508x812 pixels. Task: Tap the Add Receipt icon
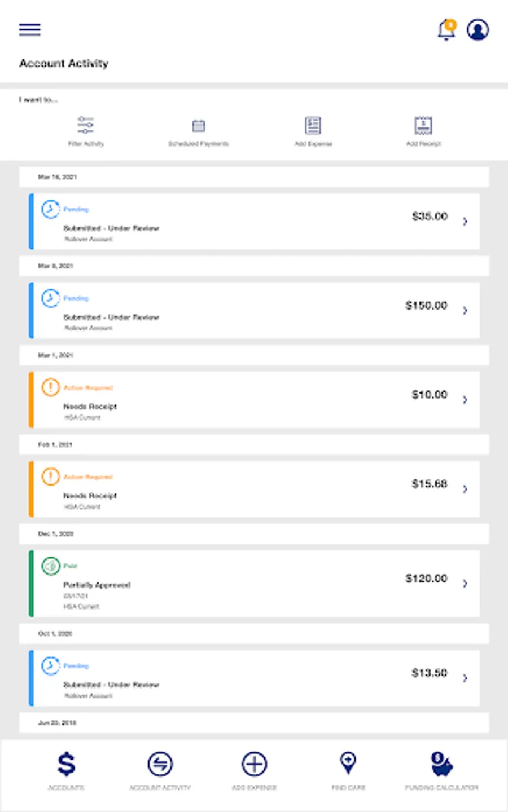(x=423, y=125)
